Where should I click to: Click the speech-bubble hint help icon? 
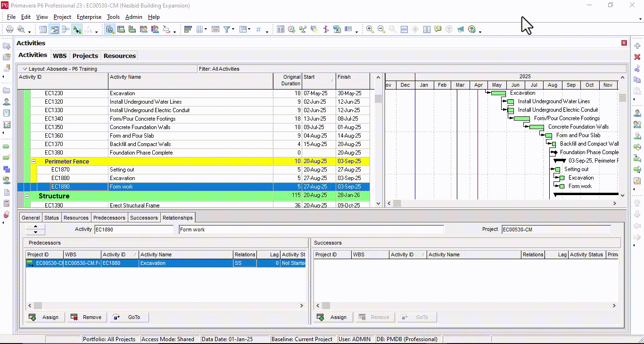(x=438, y=29)
